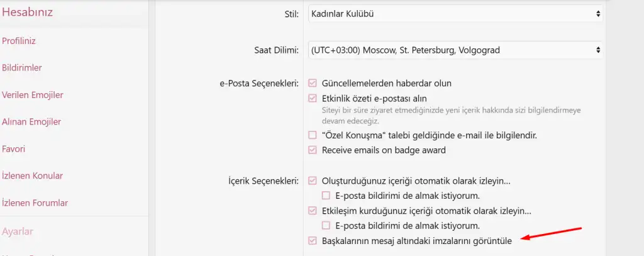Screen dimensions: 644x256
Task: Uncheck 'Etkinlik özeti e-postası alın' option
Action: click(313, 98)
